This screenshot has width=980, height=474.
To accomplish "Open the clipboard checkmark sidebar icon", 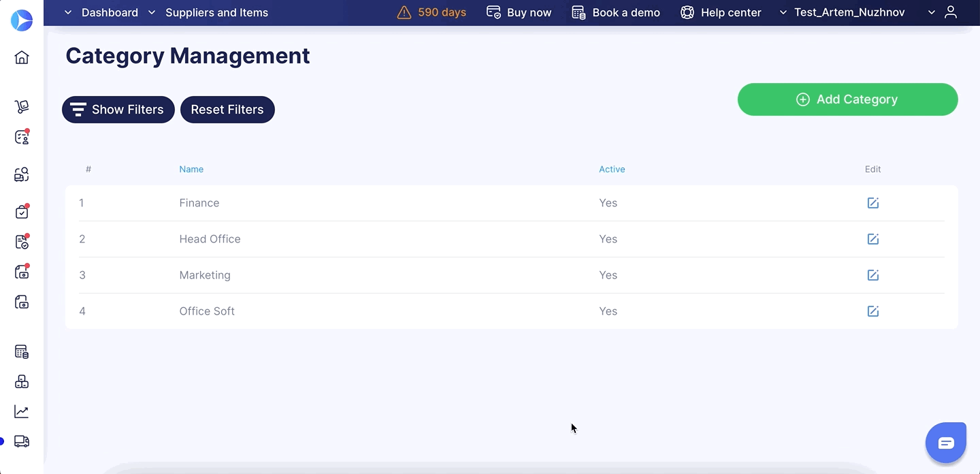I will coord(22,212).
